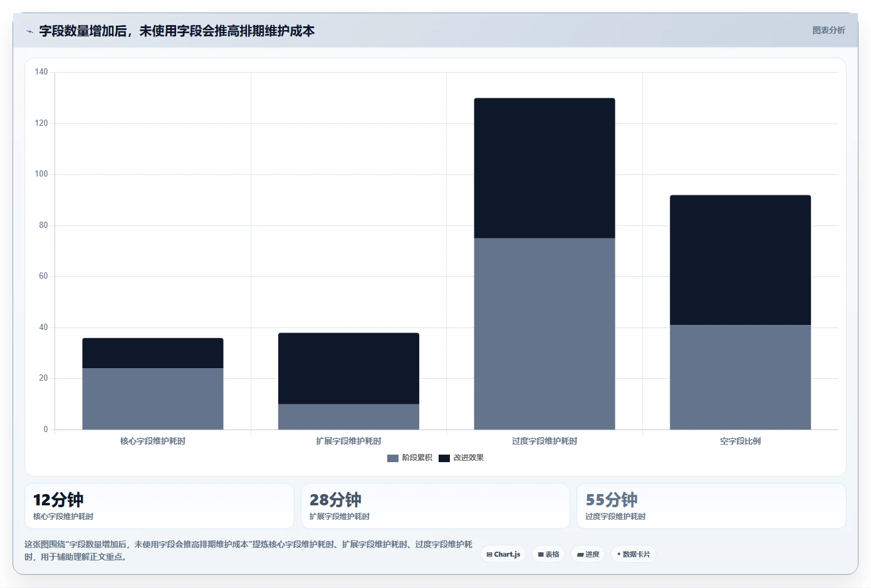Click the y-axis value 80
Image resolution: width=871 pixels, height=588 pixels.
(43, 225)
